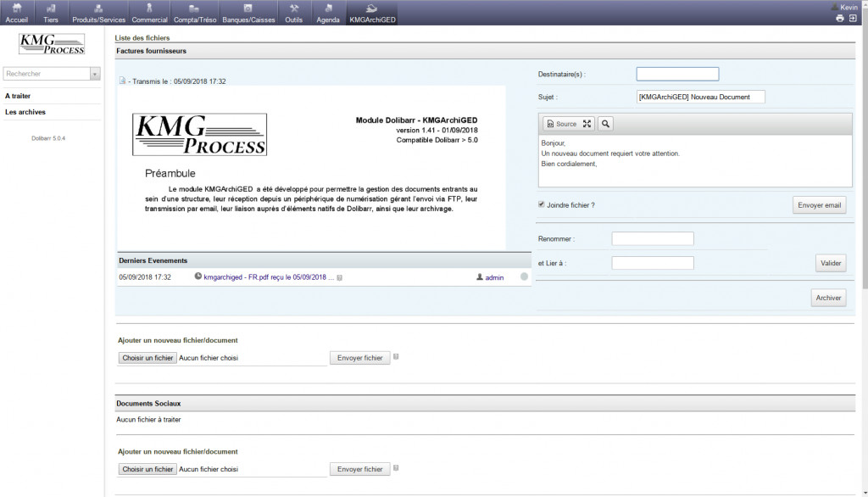Click the transmitted document file icon
The height and width of the screenshot is (497, 868).
122,81
